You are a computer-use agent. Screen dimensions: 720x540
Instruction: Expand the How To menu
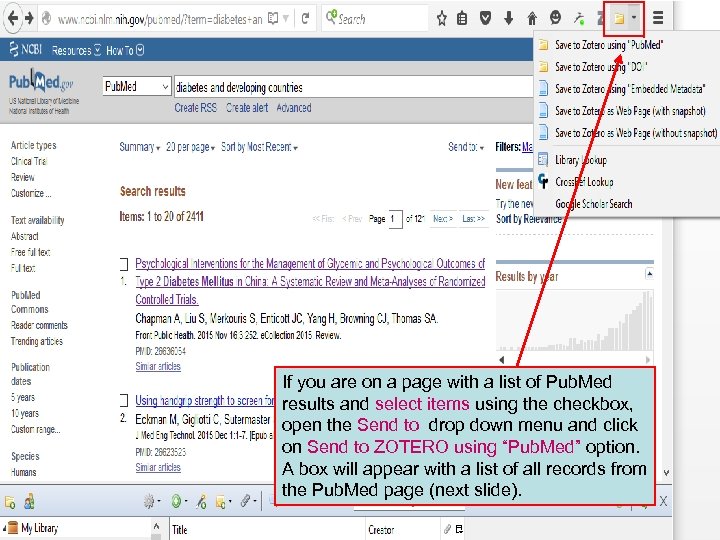coord(125,50)
